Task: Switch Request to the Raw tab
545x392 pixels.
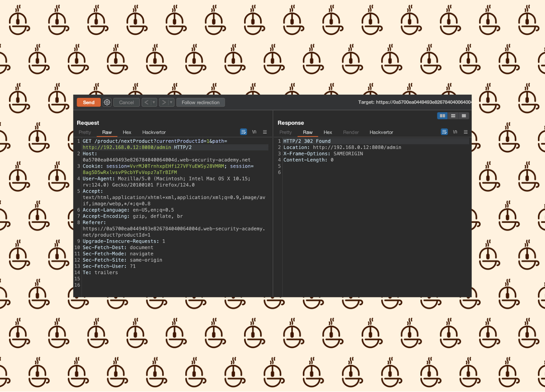Action: [x=107, y=132]
